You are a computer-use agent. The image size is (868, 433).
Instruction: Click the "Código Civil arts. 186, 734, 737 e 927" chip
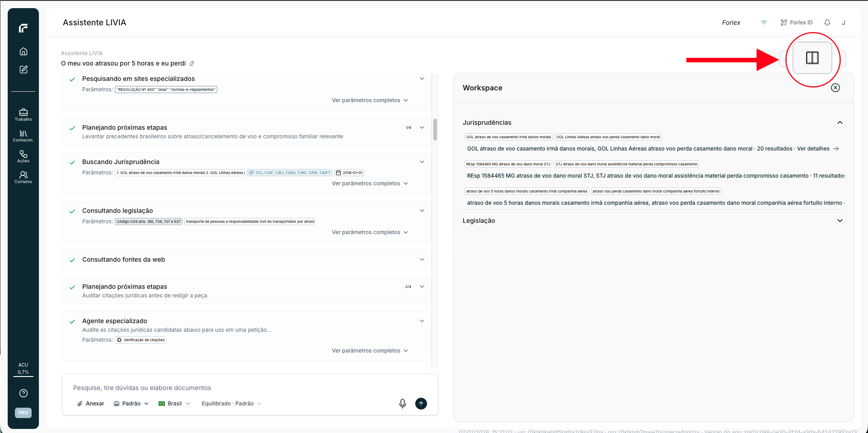pos(149,221)
